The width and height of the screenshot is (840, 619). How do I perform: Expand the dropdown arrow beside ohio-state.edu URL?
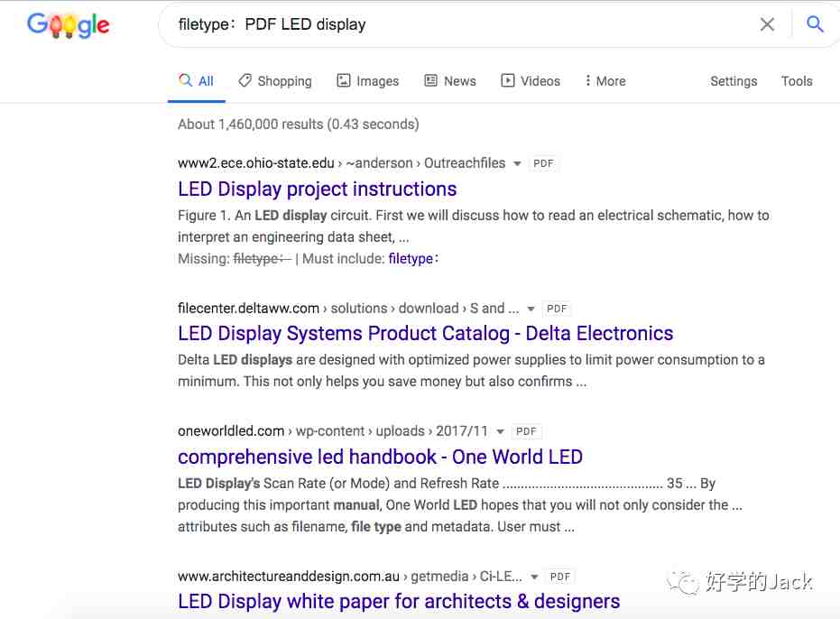(517, 164)
